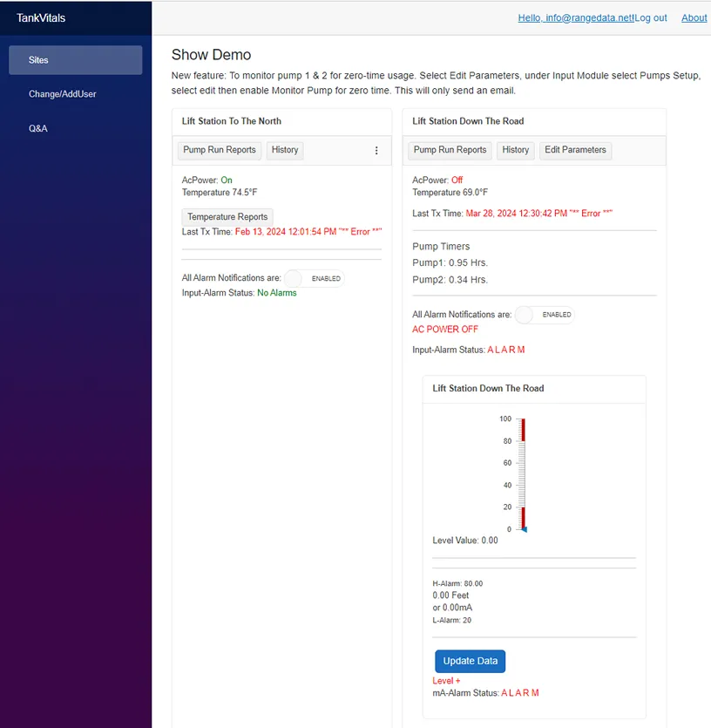The height and width of the screenshot is (728, 711).
Task: Toggle alarm notifications for Lift Station Down The Road
Action: (545, 315)
